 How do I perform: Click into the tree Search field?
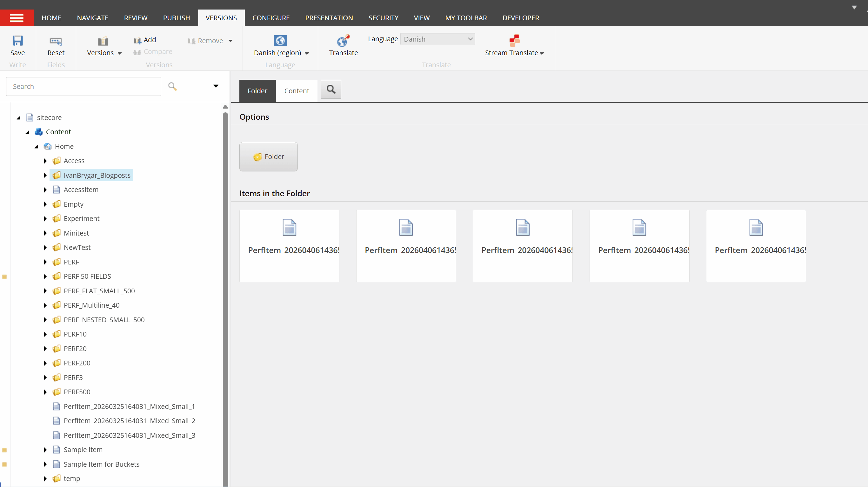(x=83, y=86)
